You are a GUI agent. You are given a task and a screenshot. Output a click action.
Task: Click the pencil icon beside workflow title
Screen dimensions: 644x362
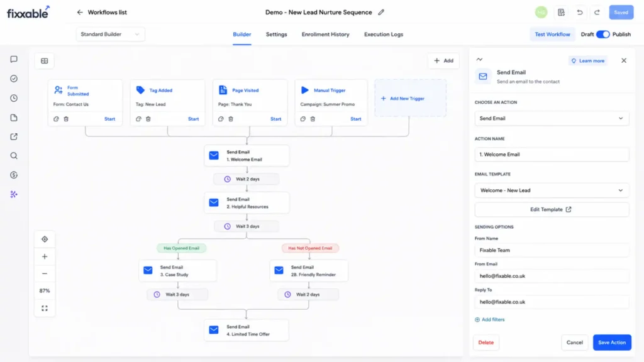tap(381, 13)
